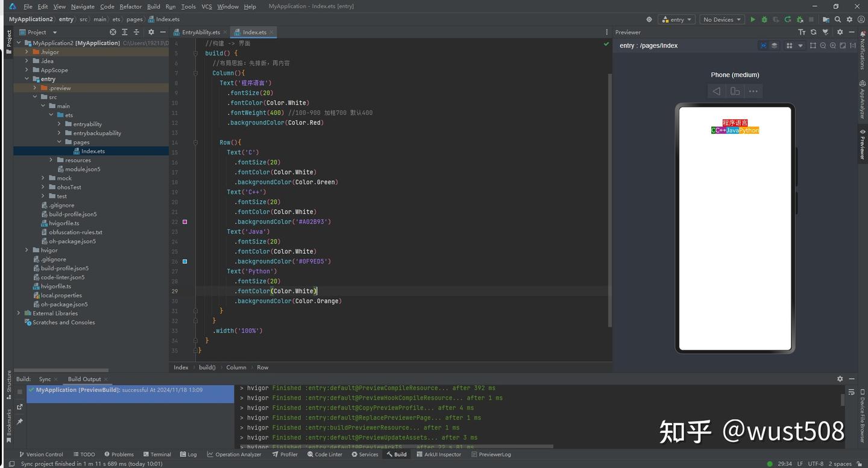This screenshot has width=868, height=468.
Task: Expand External Libraries node
Action: tap(19, 313)
